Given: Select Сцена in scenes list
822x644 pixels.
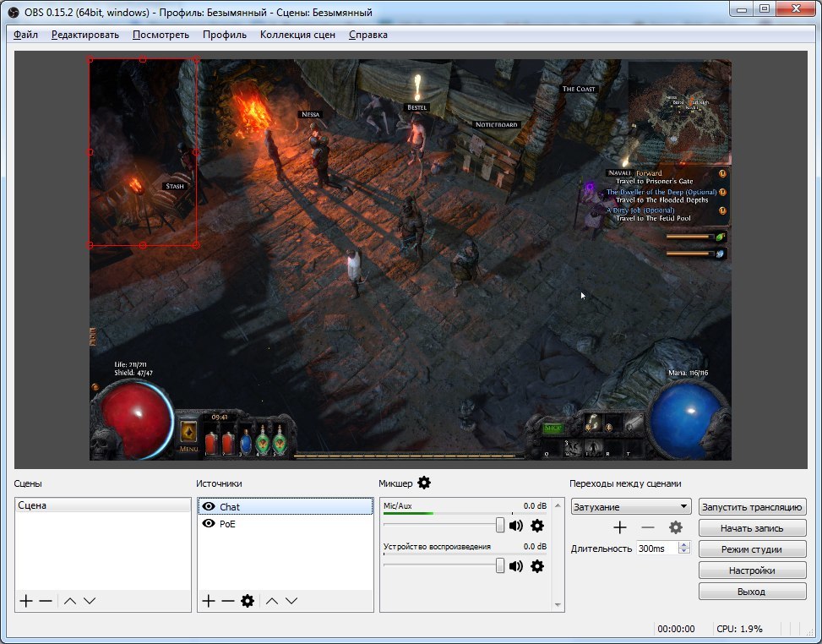Looking at the screenshot, I should (103, 505).
